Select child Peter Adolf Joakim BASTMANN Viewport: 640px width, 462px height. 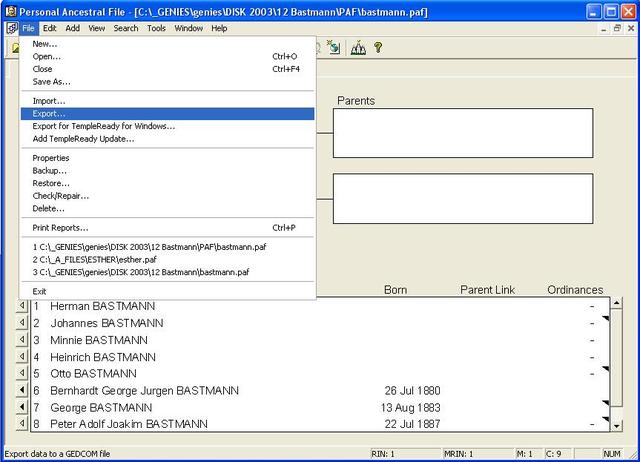(x=320, y=424)
